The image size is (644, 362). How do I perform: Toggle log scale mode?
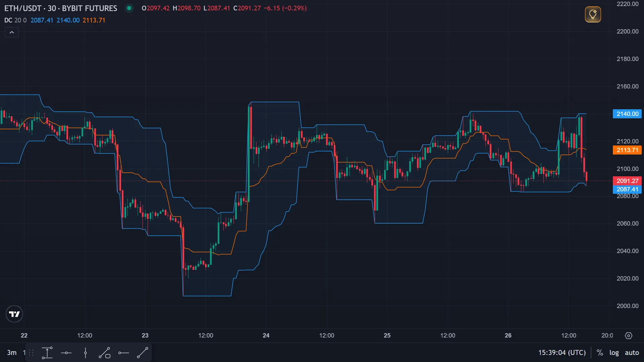tap(614, 353)
